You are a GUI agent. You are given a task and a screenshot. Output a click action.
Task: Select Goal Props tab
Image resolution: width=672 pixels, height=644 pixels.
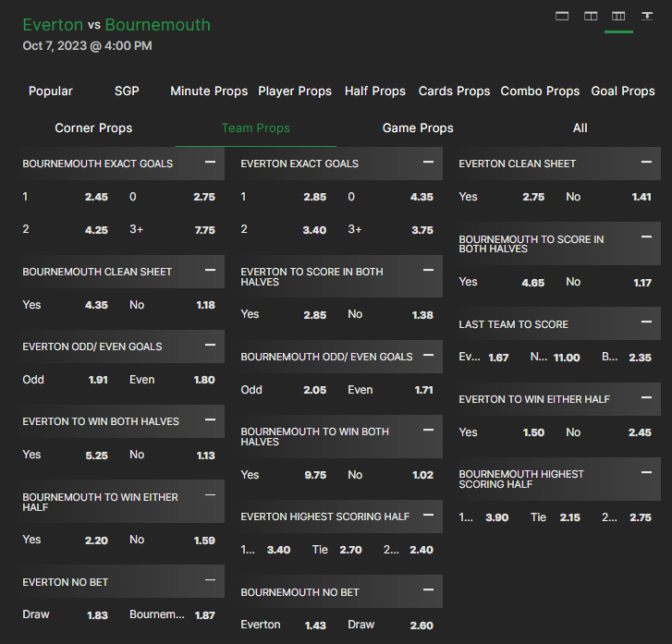[623, 91]
